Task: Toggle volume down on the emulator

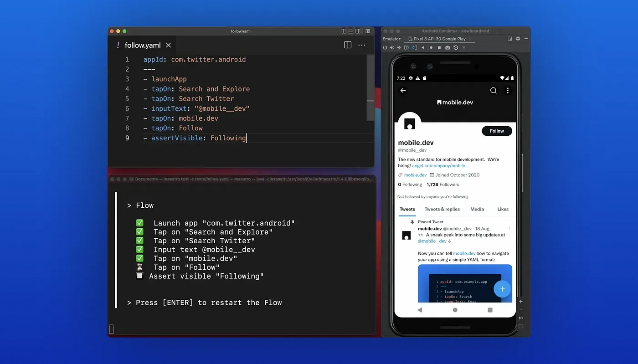Action: pos(399,47)
